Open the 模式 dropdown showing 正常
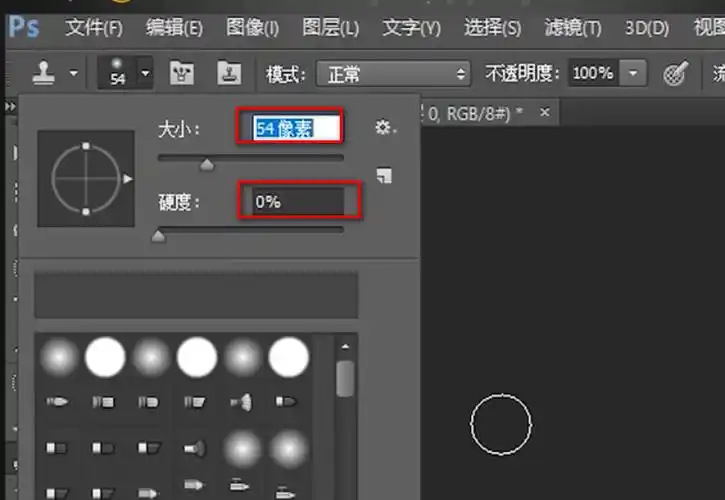 coord(393,74)
